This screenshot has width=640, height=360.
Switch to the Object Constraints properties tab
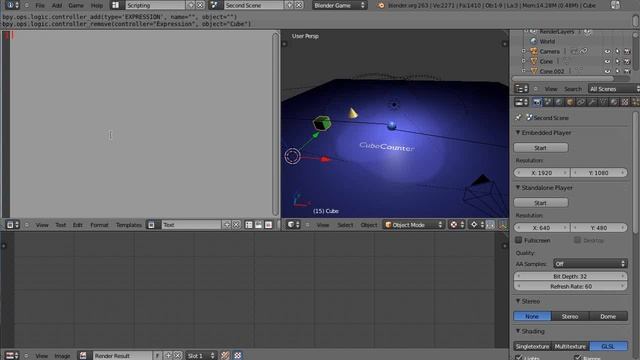point(581,102)
